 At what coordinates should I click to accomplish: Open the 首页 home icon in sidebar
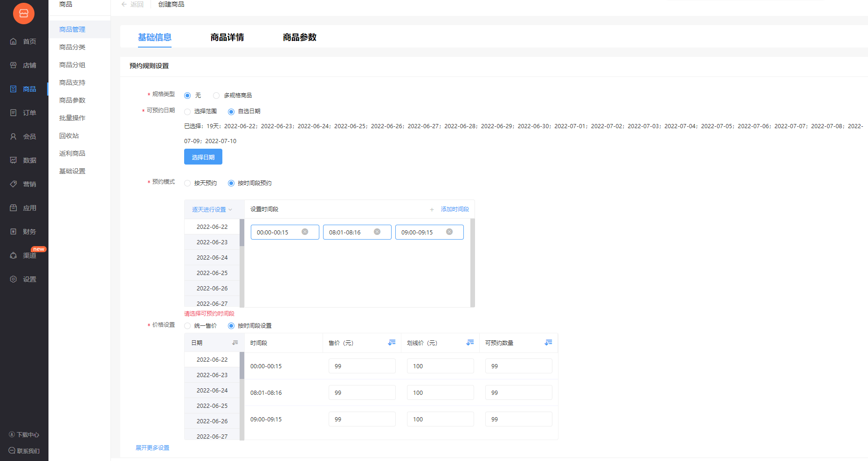(x=14, y=41)
